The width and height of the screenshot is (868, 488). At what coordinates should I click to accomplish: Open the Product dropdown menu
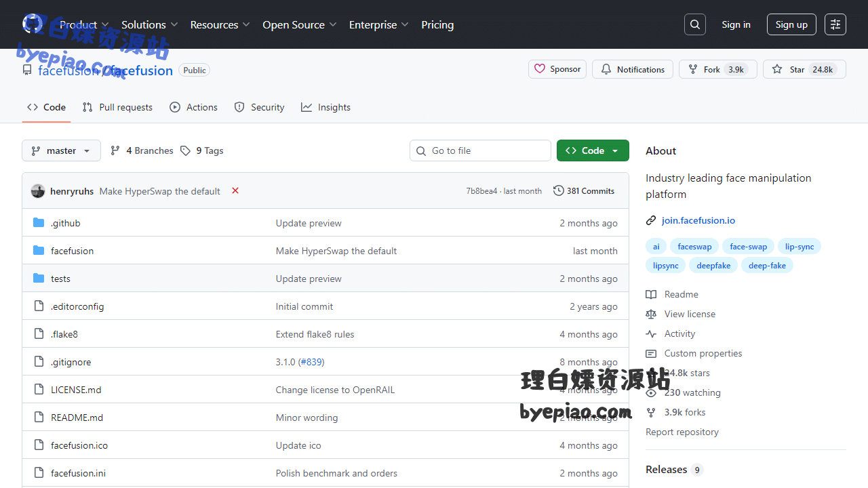[x=84, y=24]
